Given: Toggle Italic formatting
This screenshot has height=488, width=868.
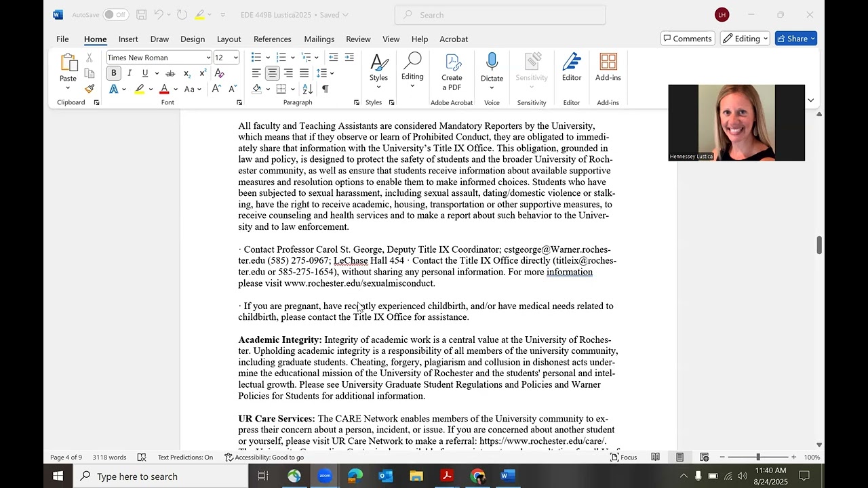Looking at the screenshot, I should click(129, 73).
